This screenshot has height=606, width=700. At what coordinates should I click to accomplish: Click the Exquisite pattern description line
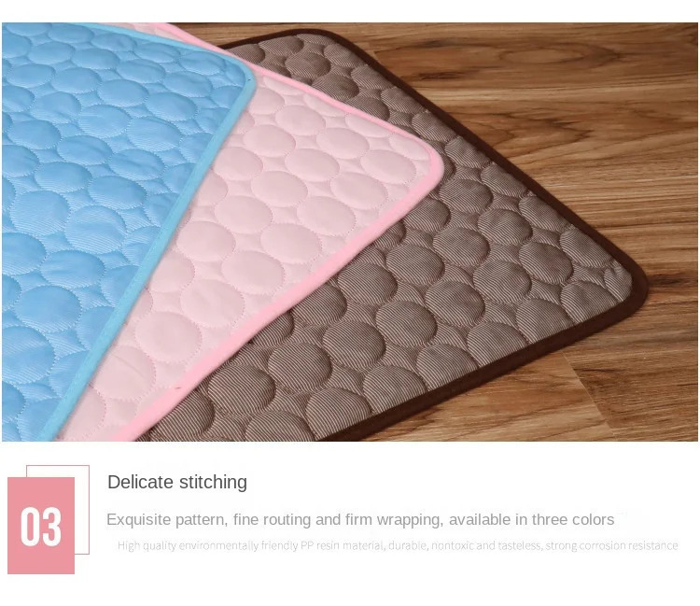(360, 520)
